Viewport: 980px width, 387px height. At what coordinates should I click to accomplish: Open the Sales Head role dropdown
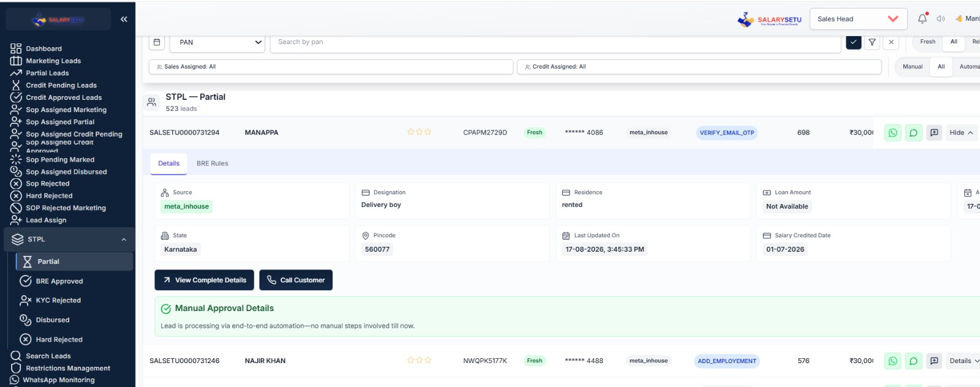click(x=858, y=19)
